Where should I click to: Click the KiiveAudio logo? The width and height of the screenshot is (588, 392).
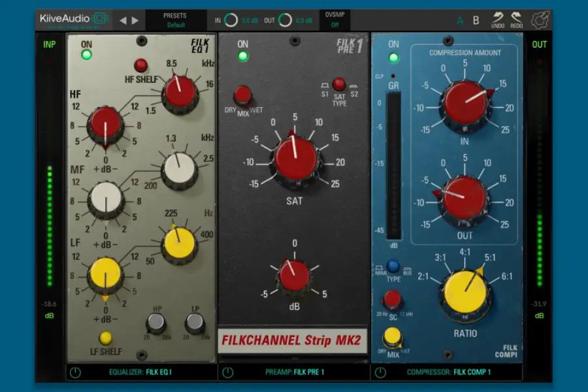[x=74, y=19]
